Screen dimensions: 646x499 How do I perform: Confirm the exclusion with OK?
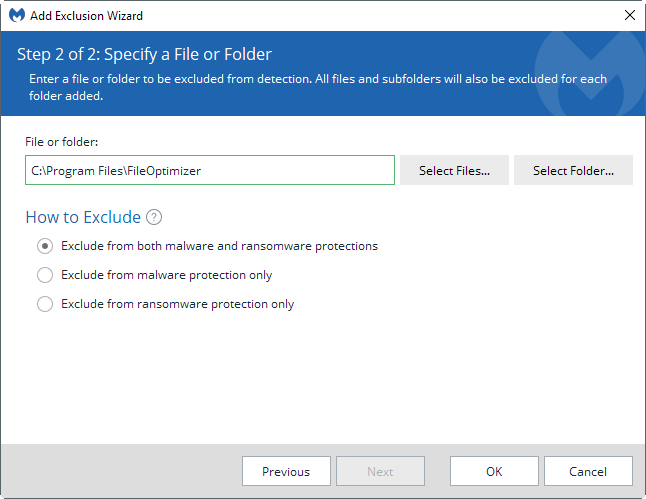coord(494,471)
